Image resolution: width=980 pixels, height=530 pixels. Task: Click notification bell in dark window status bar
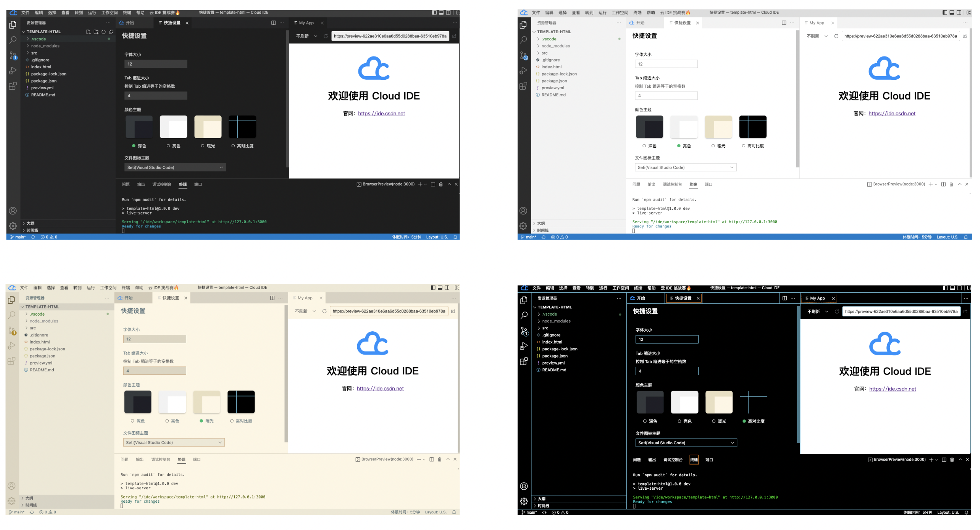[x=455, y=237]
